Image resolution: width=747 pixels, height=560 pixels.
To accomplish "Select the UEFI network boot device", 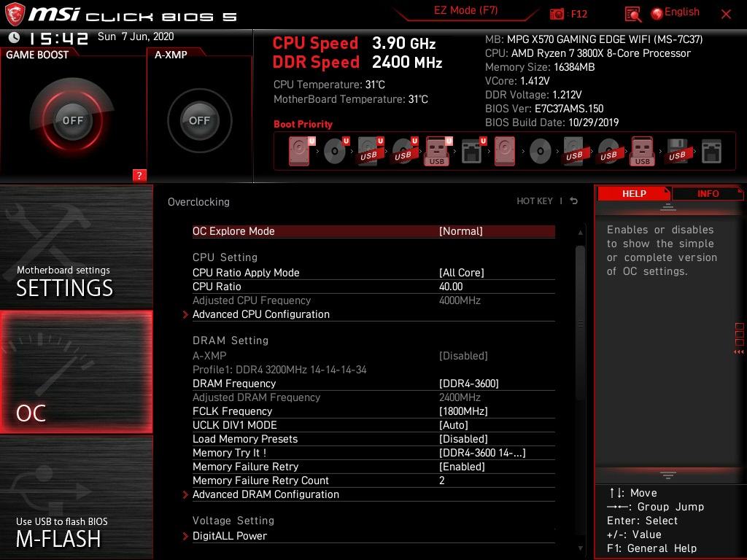I will click(x=473, y=151).
